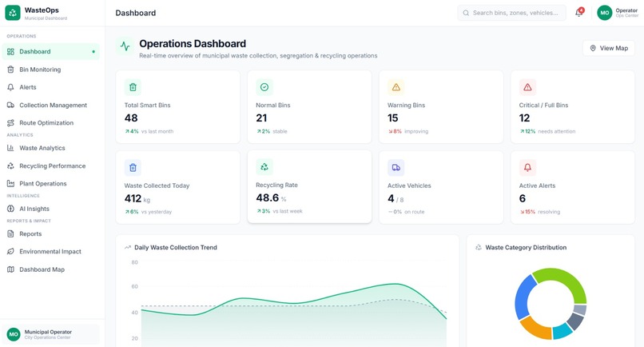Click the View Map button
Viewport: 644px width, 347px height.
[x=609, y=48]
